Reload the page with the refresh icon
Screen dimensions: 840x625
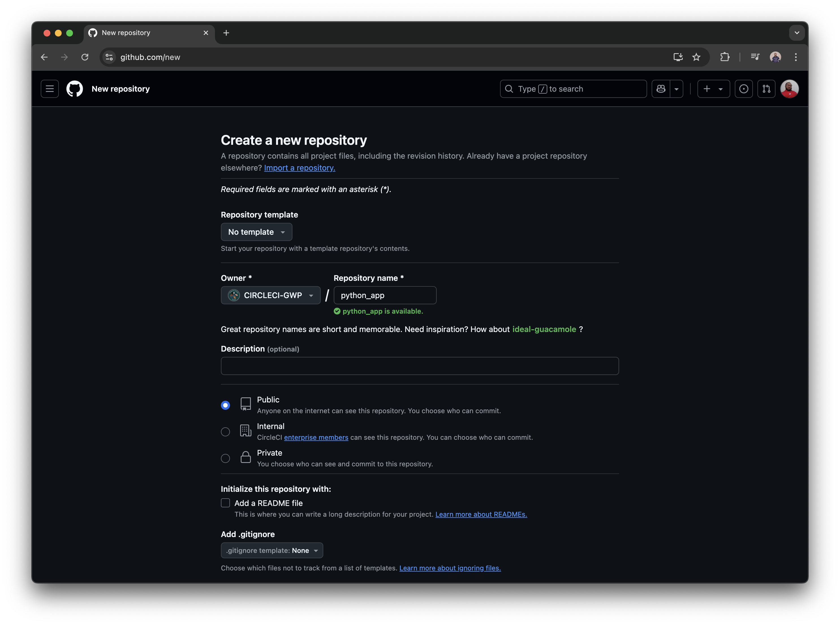pos(85,57)
